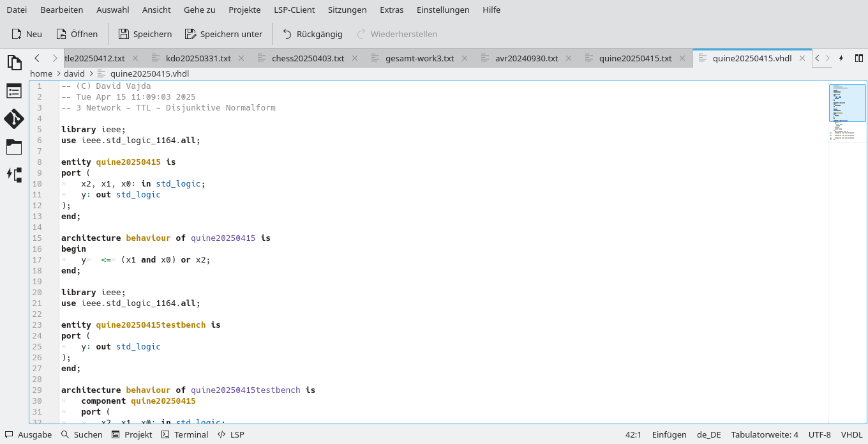Select the diagnostics tool in left sidebar
This screenshot has height=444, width=868.
click(14, 174)
